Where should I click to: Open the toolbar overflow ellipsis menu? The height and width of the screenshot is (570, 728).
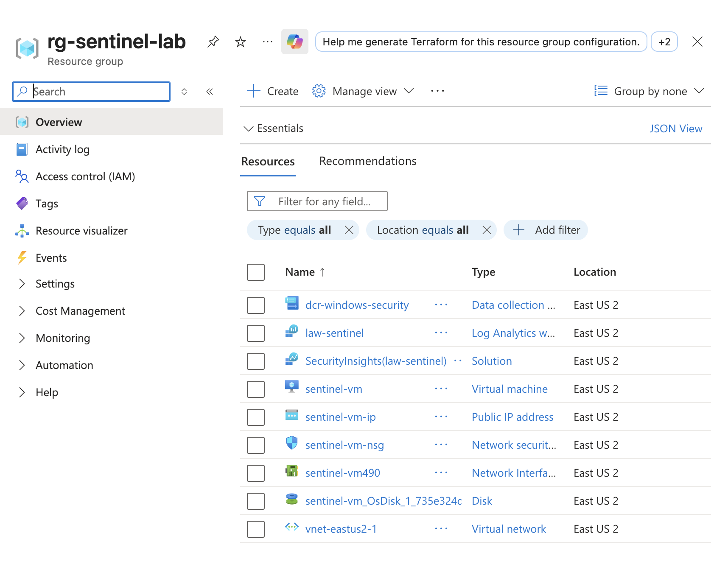click(x=437, y=91)
